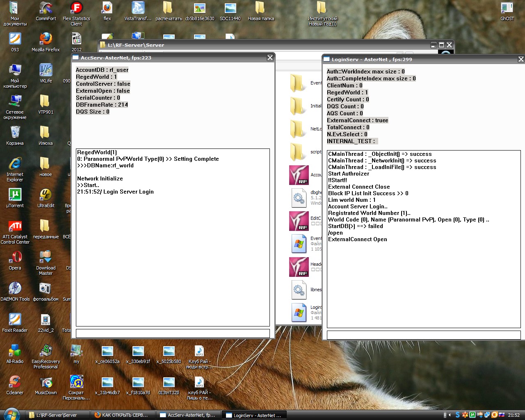Click the Windows Start button

point(11,414)
